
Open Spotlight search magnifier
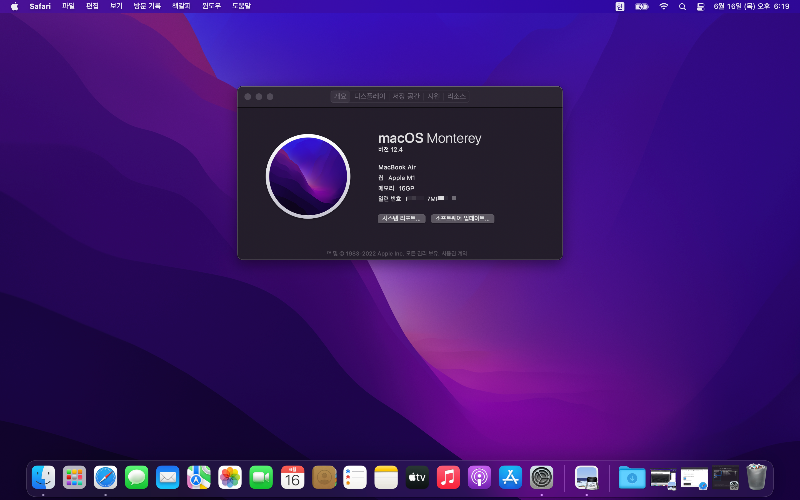[x=682, y=6]
